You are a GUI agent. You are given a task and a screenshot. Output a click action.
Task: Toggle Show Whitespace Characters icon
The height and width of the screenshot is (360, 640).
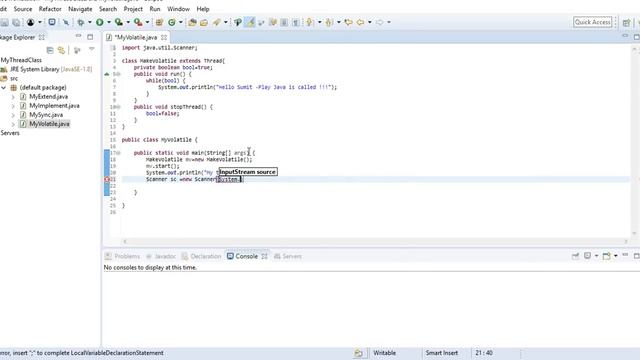coord(296,22)
